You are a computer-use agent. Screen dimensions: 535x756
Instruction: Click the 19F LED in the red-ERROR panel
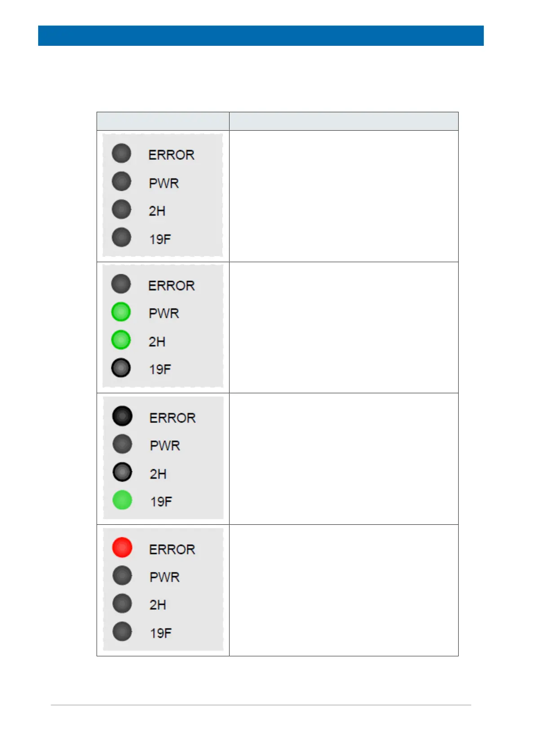[122, 632]
